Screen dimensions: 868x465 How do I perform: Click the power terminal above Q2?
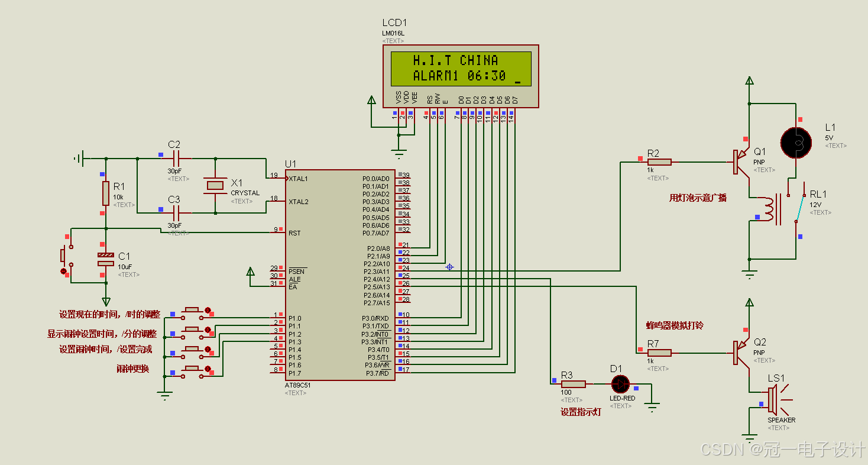[750, 303]
